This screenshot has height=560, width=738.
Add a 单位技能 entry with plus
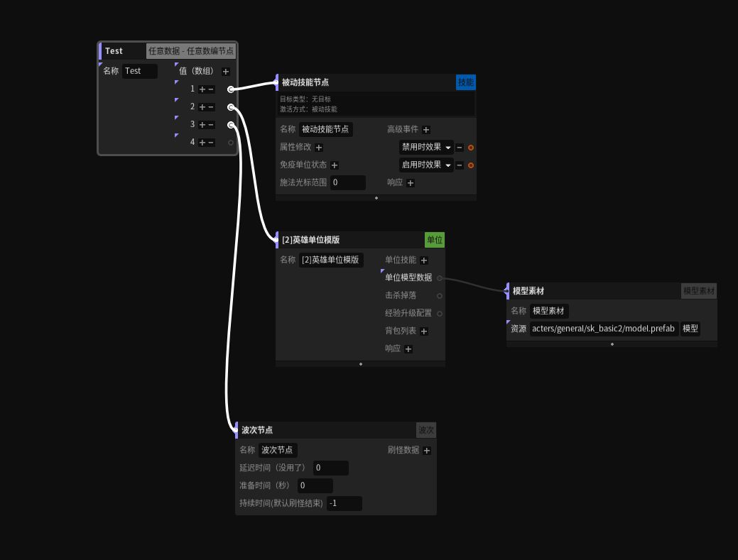pos(423,260)
